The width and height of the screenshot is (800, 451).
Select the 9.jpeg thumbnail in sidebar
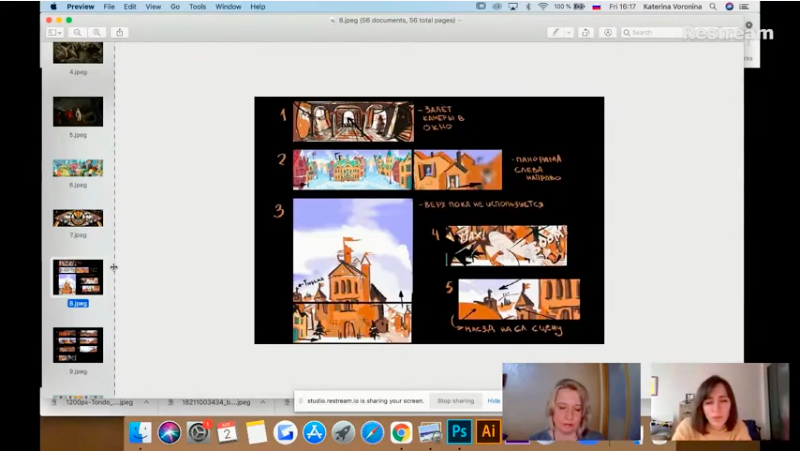click(78, 345)
